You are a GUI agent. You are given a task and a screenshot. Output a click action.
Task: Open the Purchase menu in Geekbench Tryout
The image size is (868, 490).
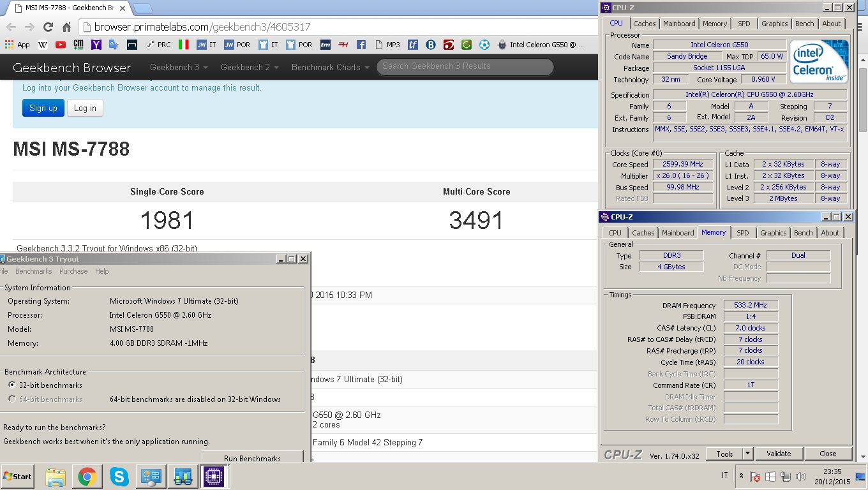(73, 271)
